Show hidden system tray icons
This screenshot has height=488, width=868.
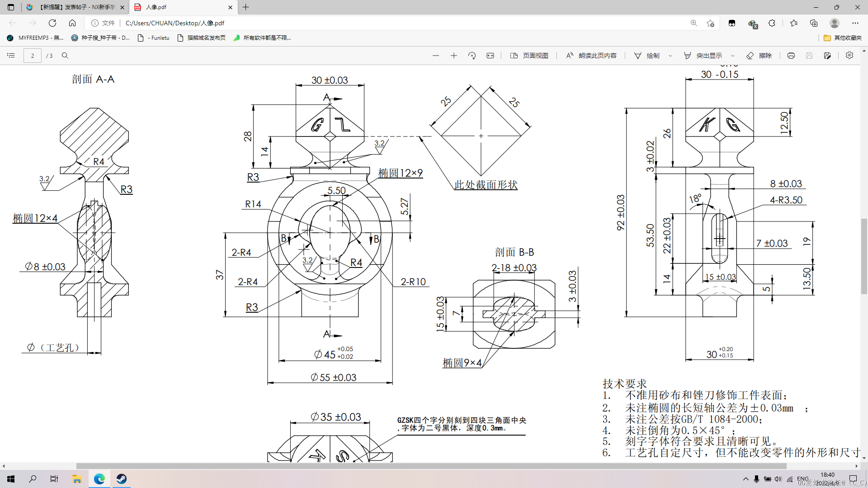pyautogui.click(x=745, y=479)
